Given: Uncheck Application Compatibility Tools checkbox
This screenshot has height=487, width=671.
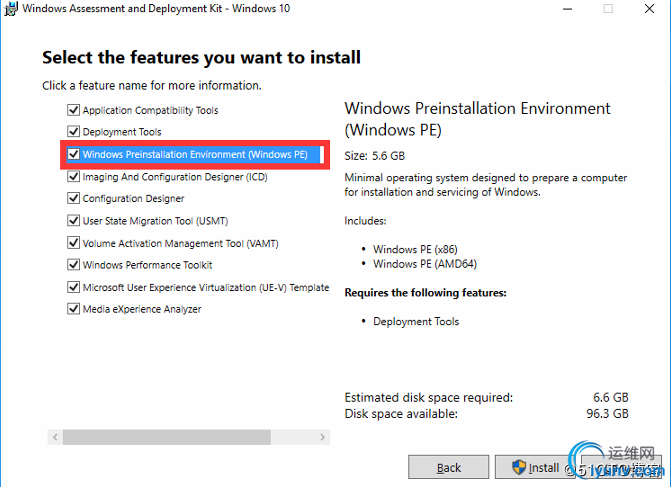Looking at the screenshot, I should (73, 110).
